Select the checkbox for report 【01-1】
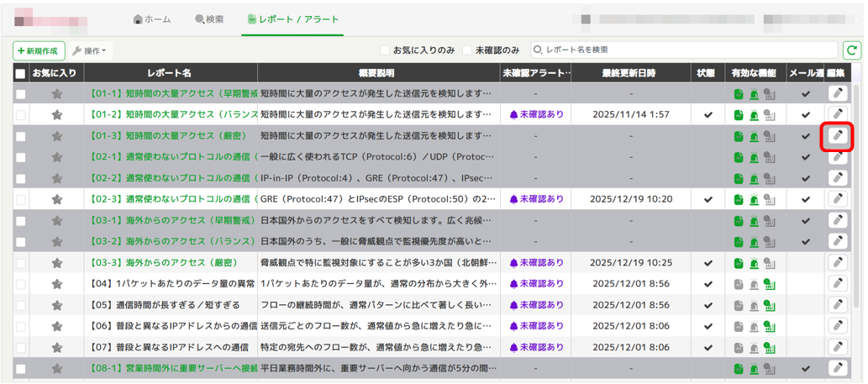 [x=20, y=94]
